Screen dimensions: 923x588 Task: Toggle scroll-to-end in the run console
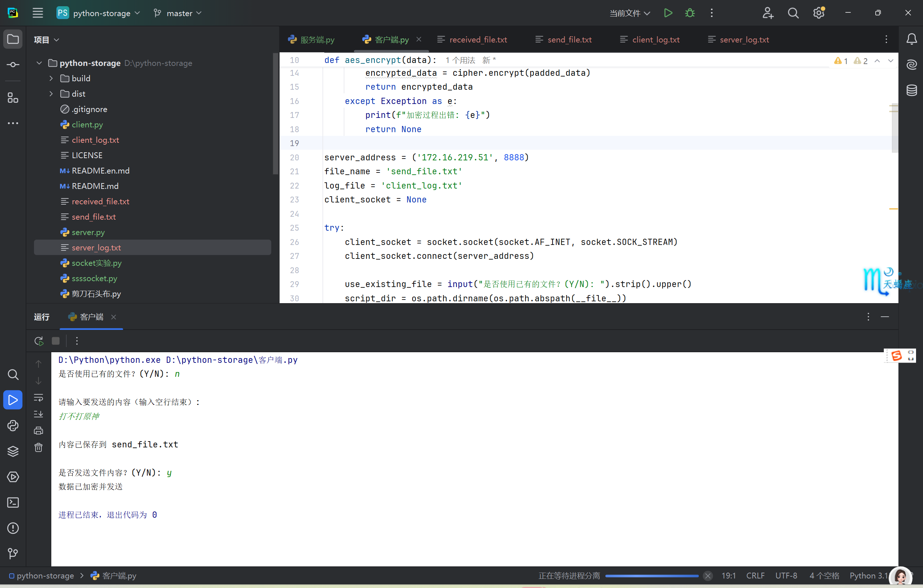pyautogui.click(x=38, y=414)
